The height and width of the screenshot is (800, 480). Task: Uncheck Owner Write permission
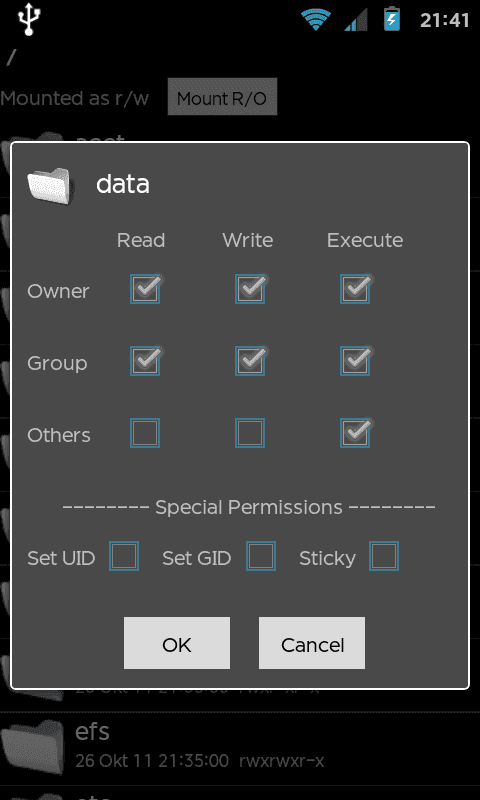click(250, 289)
